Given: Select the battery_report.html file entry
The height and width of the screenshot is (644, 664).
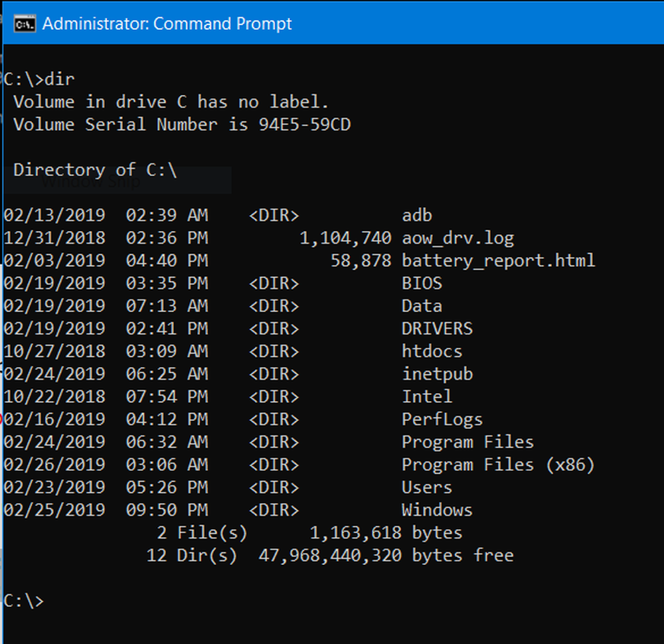Looking at the screenshot, I should click(x=498, y=261).
